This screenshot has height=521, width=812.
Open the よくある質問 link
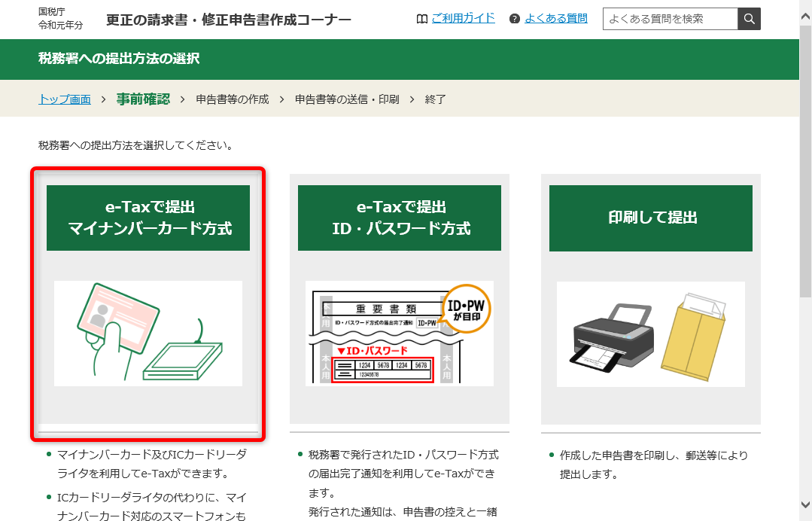coord(555,19)
